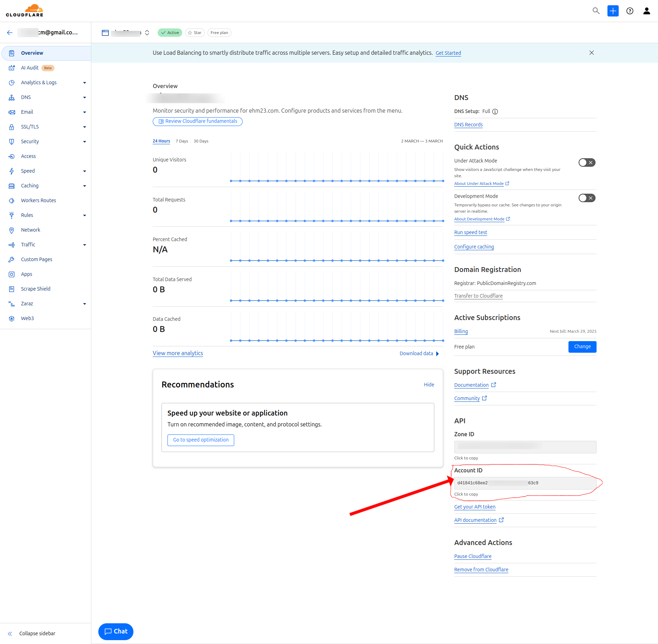Image resolution: width=658 pixels, height=644 pixels.
Task: Click the external link icon beside Documentation
Action: [x=494, y=385]
